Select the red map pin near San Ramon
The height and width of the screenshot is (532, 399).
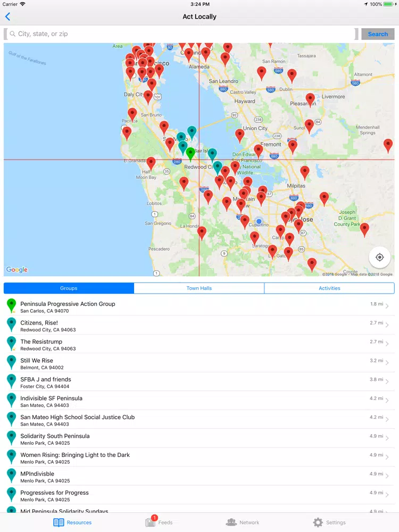tap(261, 73)
